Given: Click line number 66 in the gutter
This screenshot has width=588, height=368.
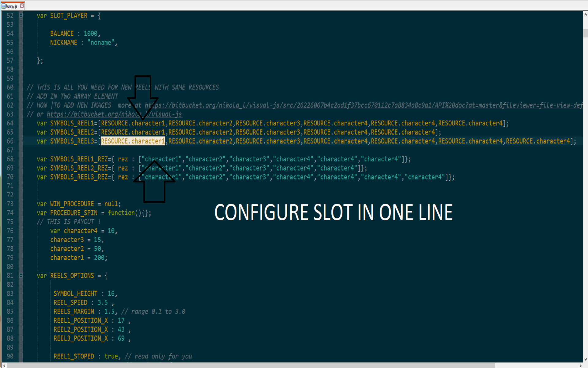Looking at the screenshot, I should click(x=10, y=141).
